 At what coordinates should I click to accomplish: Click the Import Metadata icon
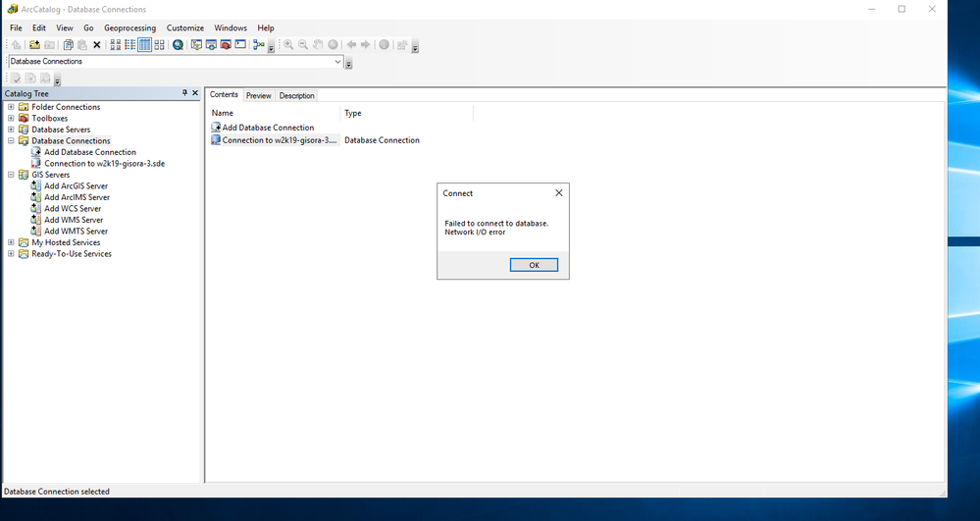click(x=45, y=78)
